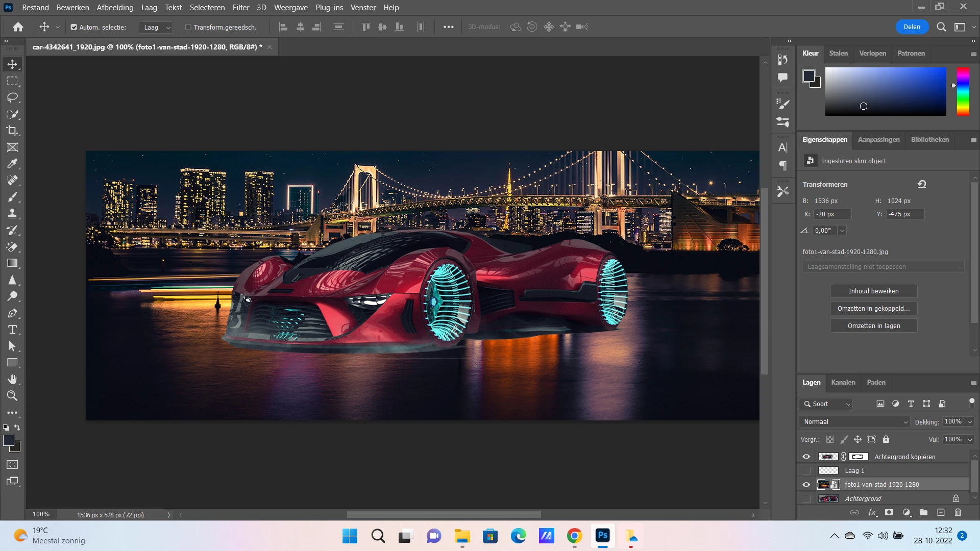Click the Inhoud bewerken button
980x551 pixels.
(873, 291)
